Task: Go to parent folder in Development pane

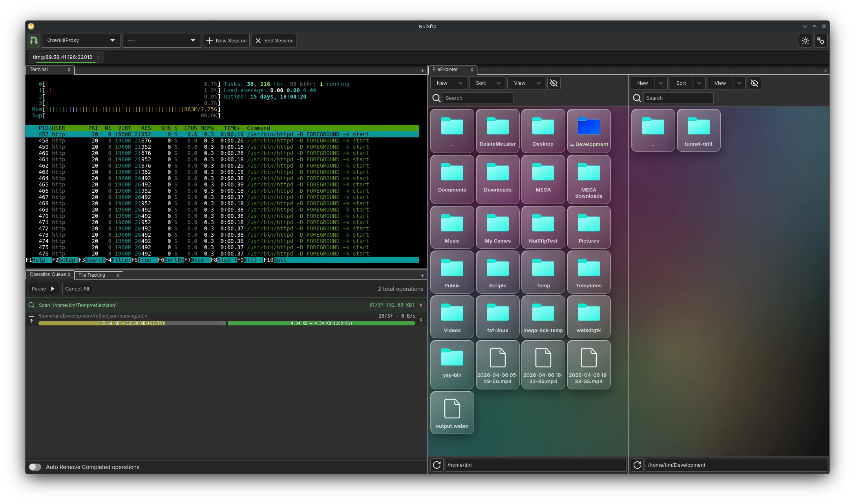Action: point(653,130)
